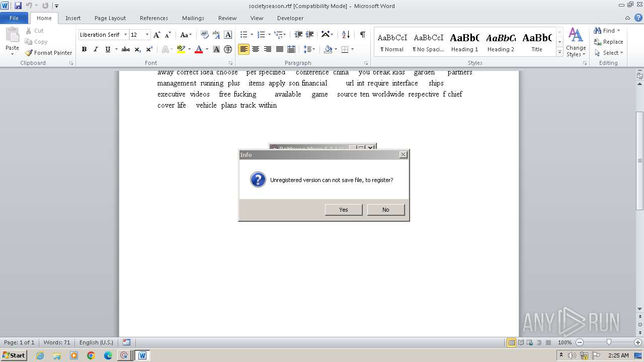Switch to Draft view

tap(548, 342)
